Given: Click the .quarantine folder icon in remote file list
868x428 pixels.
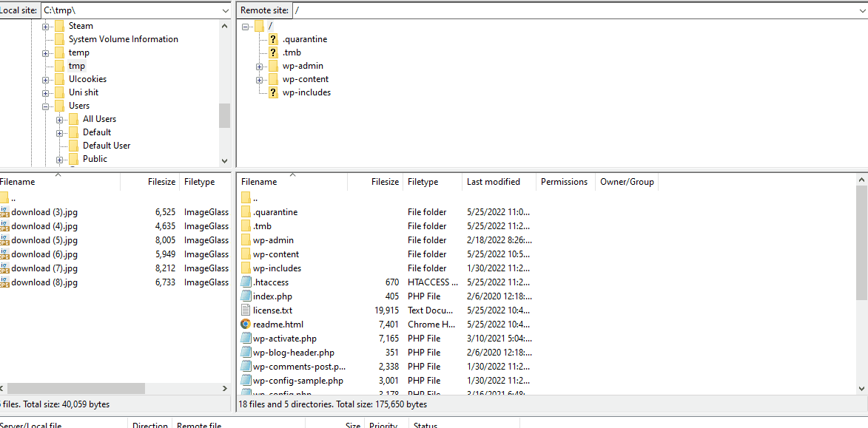Looking at the screenshot, I should [x=246, y=212].
